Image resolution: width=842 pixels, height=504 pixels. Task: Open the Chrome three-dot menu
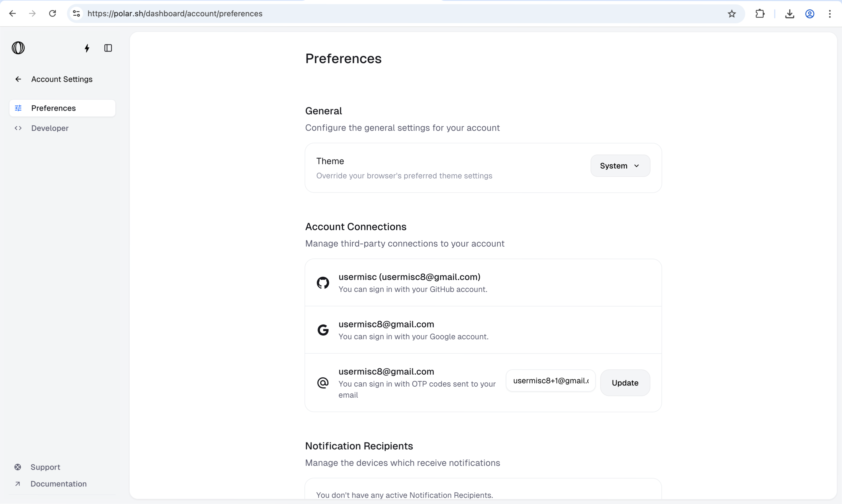point(829,14)
